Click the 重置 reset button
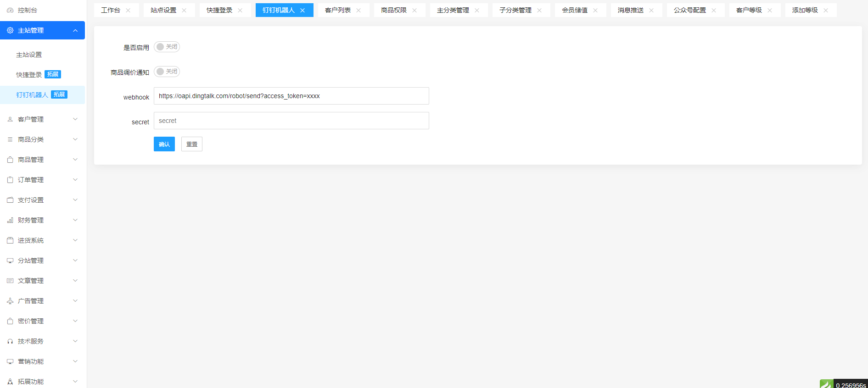 pos(192,144)
